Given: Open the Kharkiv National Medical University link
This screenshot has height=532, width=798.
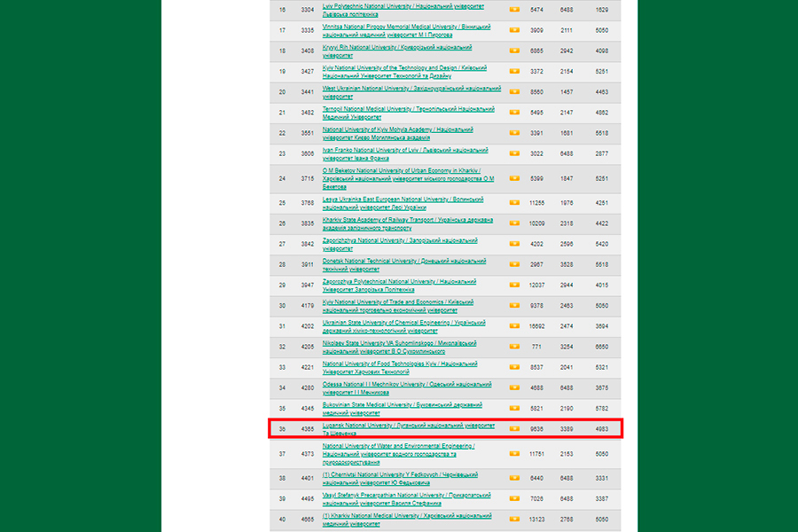Looking at the screenshot, I should (407, 520).
